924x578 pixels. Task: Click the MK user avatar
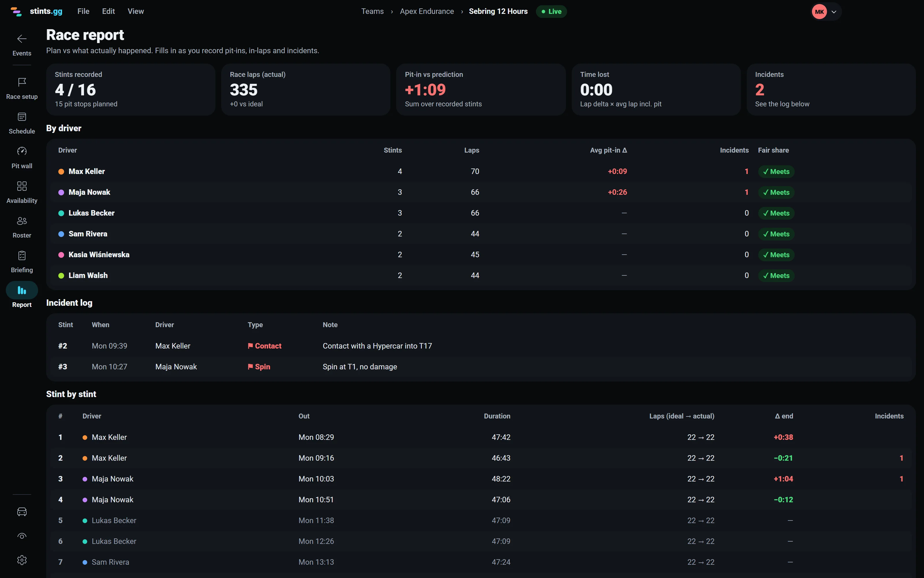coord(819,12)
